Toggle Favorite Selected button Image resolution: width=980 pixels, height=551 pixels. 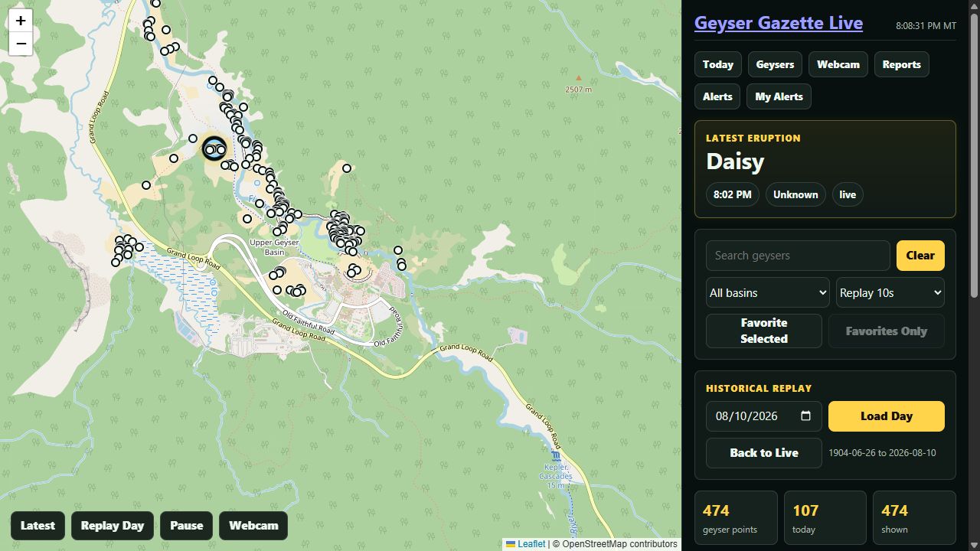[x=764, y=331]
